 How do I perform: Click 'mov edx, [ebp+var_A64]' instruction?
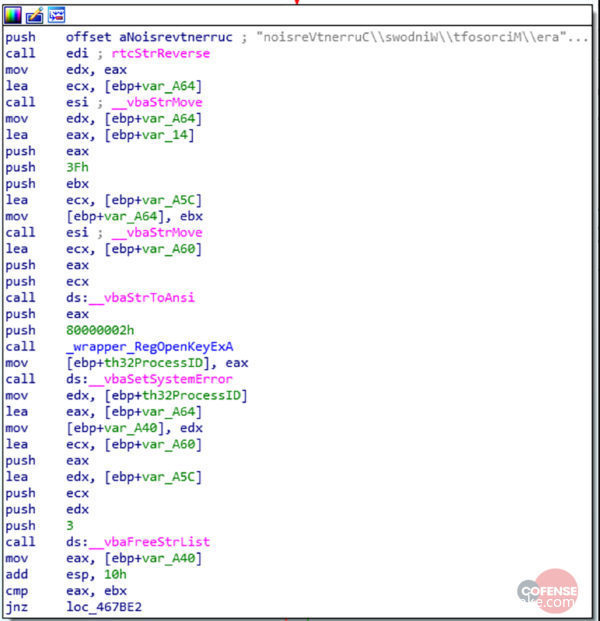[104, 118]
